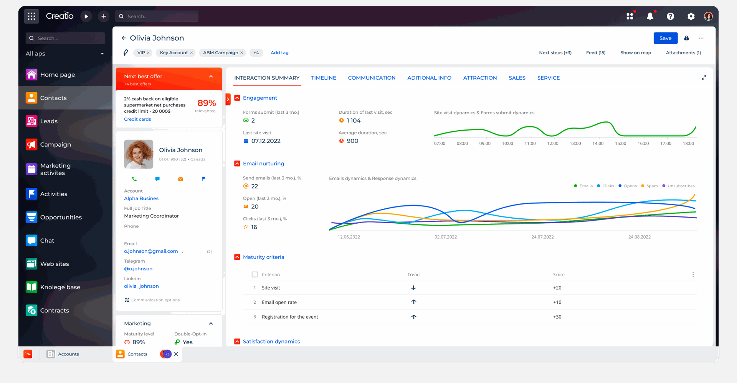
Task: Select Contacts section in sidebar
Action: pos(65,98)
